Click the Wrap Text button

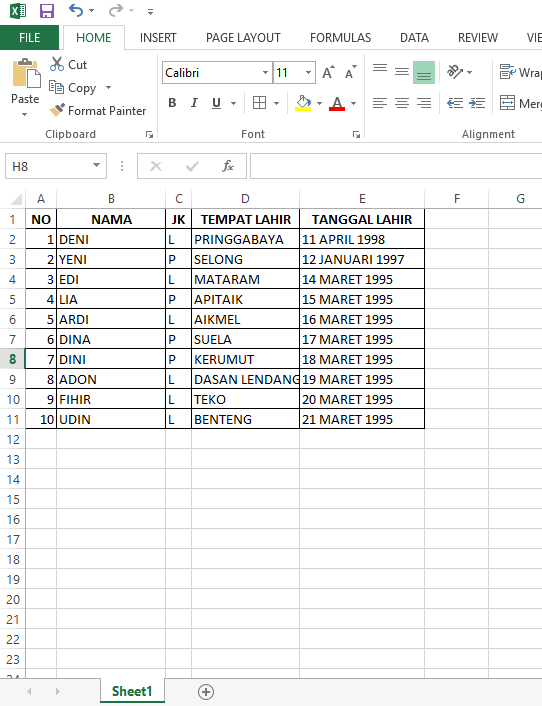[x=520, y=72]
